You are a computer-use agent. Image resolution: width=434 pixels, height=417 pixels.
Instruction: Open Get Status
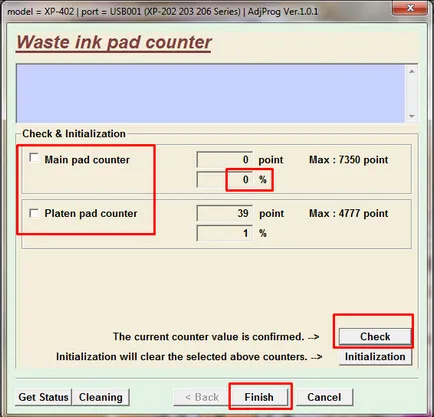(x=43, y=397)
